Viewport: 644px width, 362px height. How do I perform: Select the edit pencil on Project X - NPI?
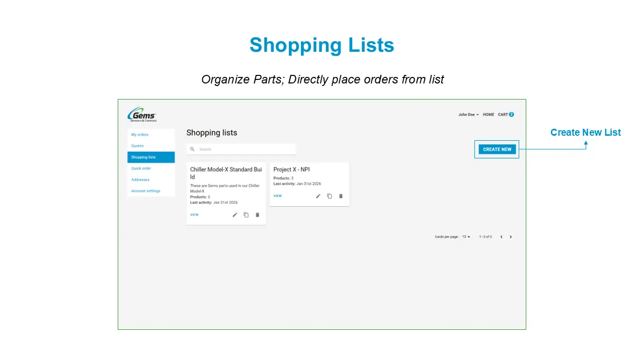pyautogui.click(x=318, y=196)
